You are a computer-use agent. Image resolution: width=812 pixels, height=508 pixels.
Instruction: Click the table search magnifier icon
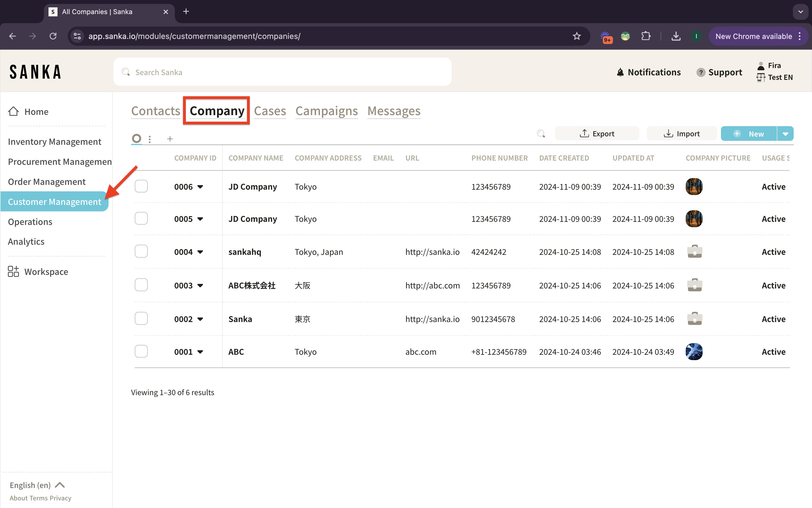(x=541, y=134)
